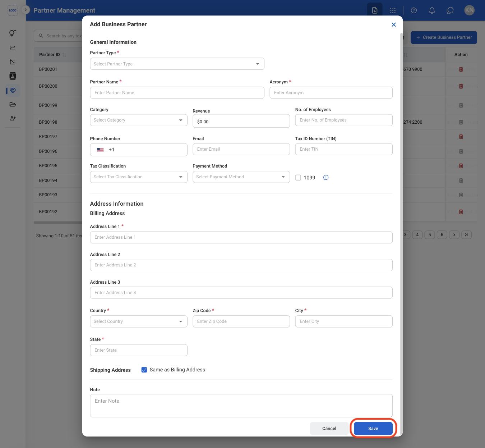This screenshot has height=448, width=485.
Task: Click the Enter Email field
Action: [x=241, y=149]
